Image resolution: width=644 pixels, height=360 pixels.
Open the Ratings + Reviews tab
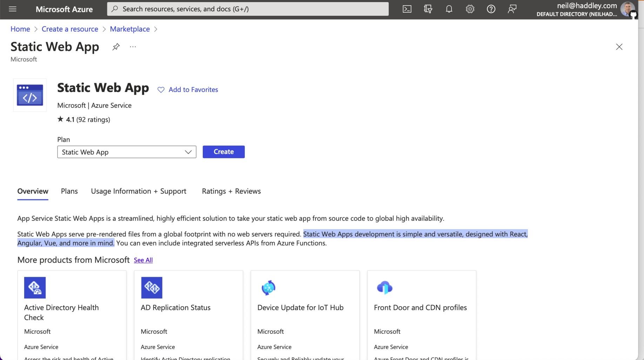coord(231,191)
